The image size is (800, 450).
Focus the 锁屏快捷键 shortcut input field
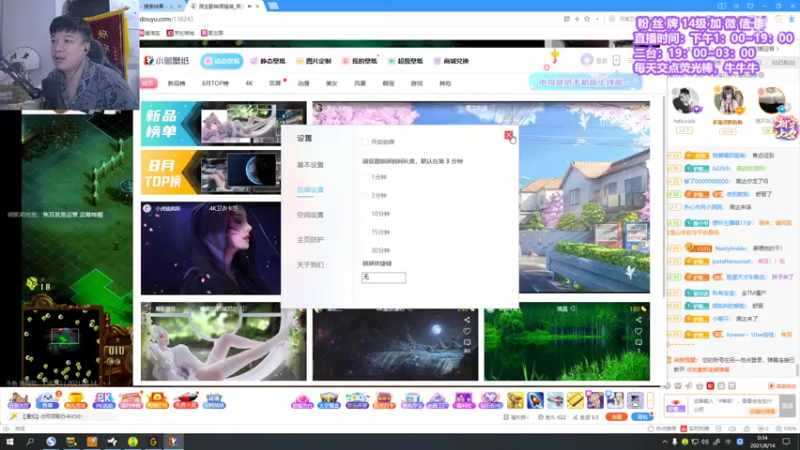(383, 277)
